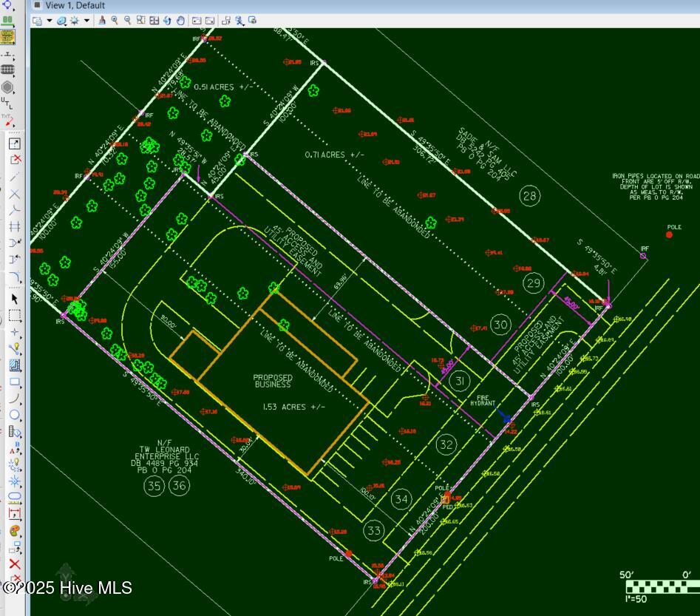The height and width of the screenshot is (616, 700).
Task: Pick the Place Arc tool
Action: click(14, 399)
